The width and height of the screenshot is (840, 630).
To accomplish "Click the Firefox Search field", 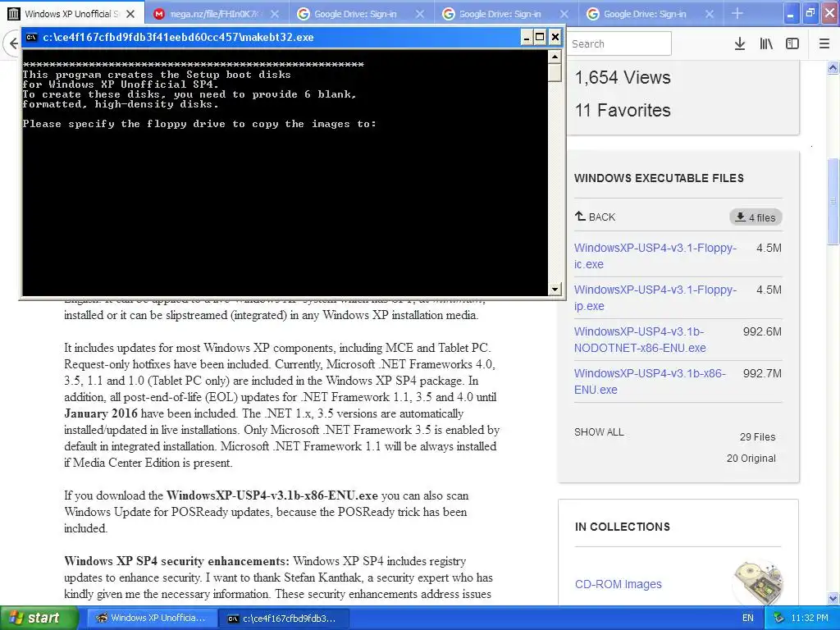I will (619, 43).
